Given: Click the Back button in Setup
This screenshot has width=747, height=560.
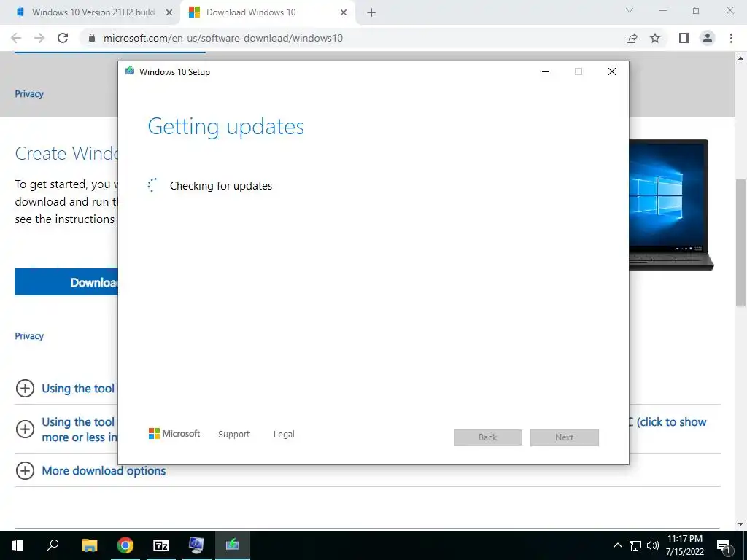Looking at the screenshot, I should [x=488, y=437].
